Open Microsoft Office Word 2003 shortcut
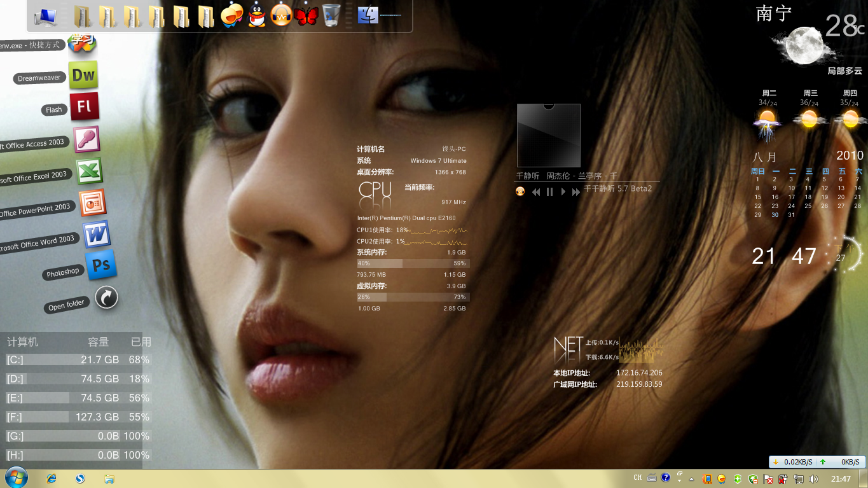The width and height of the screenshot is (868, 488). pos(96,235)
